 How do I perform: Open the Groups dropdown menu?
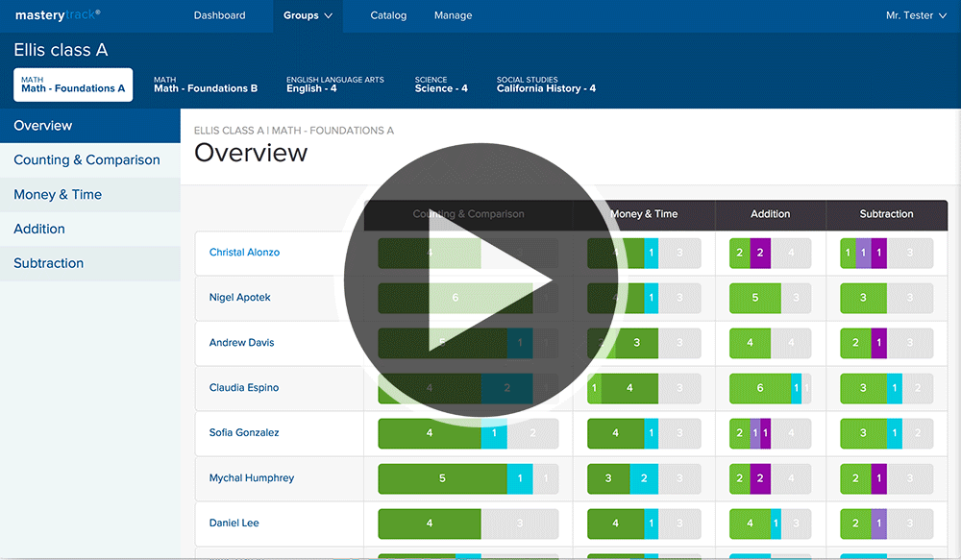[308, 15]
